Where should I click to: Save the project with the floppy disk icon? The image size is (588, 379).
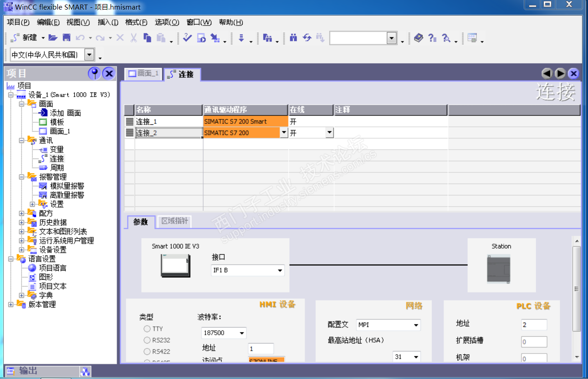pos(66,38)
